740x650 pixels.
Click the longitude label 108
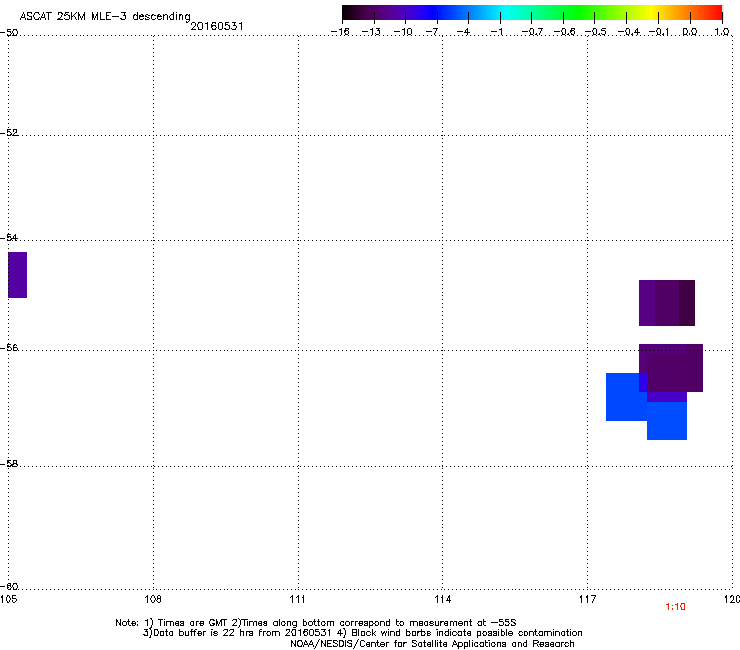coord(153,599)
